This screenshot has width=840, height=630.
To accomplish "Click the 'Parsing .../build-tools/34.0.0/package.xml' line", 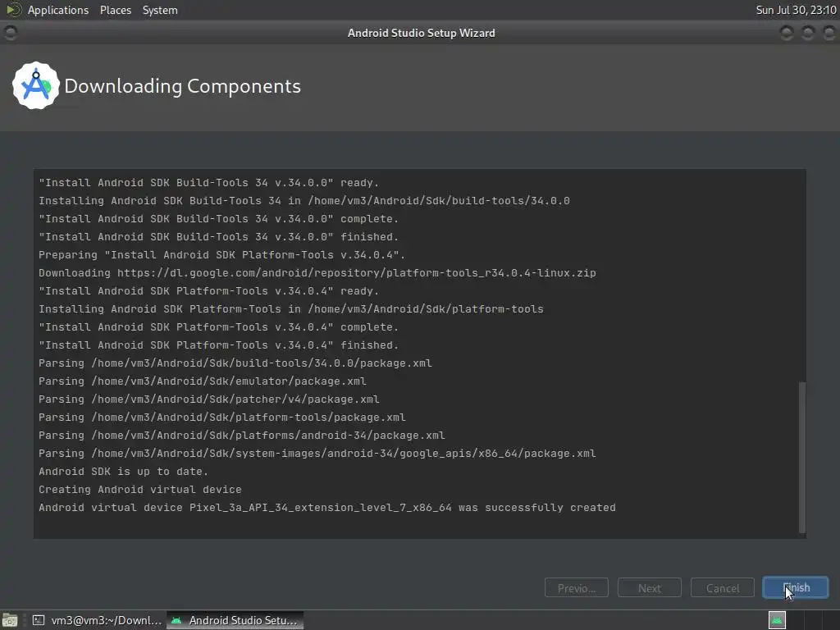I will point(235,363).
